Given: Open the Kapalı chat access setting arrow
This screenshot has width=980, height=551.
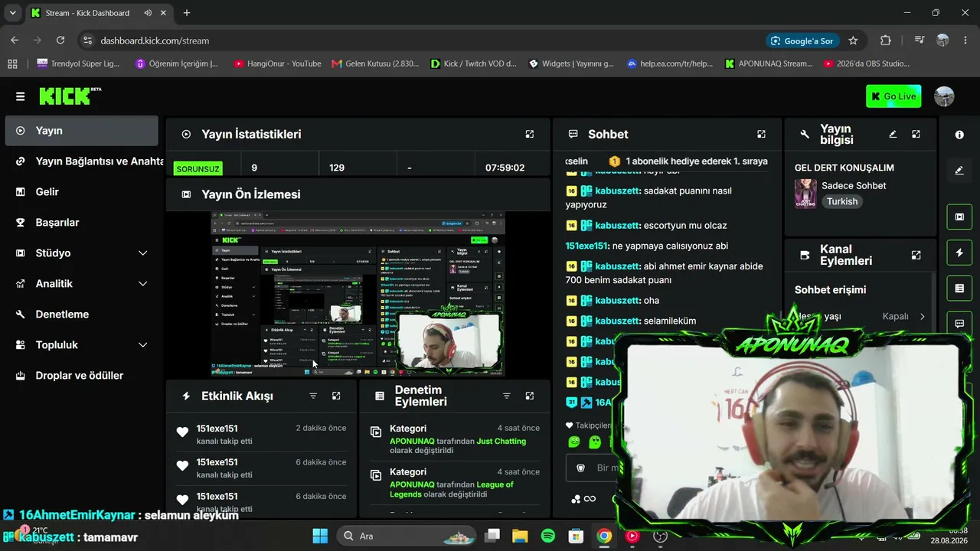Looking at the screenshot, I should [x=922, y=316].
